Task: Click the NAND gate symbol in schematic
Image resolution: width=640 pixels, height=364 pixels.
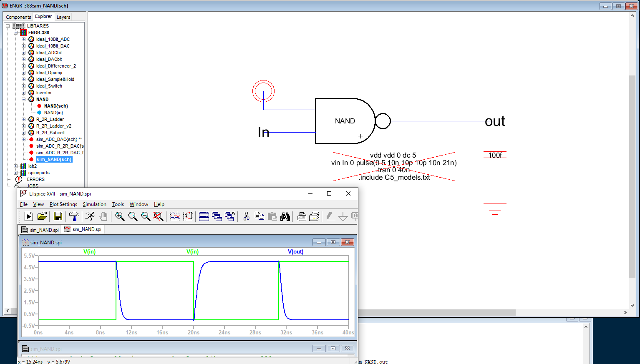Action: [x=353, y=121]
